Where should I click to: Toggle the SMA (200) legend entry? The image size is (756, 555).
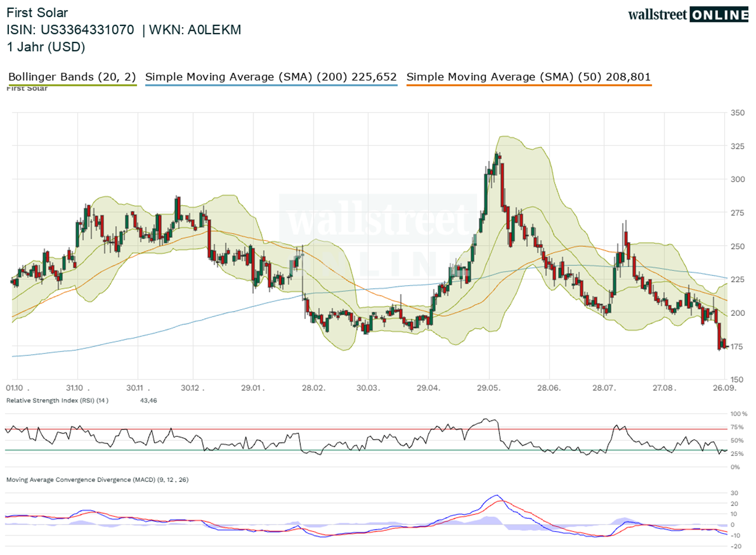tap(271, 77)
